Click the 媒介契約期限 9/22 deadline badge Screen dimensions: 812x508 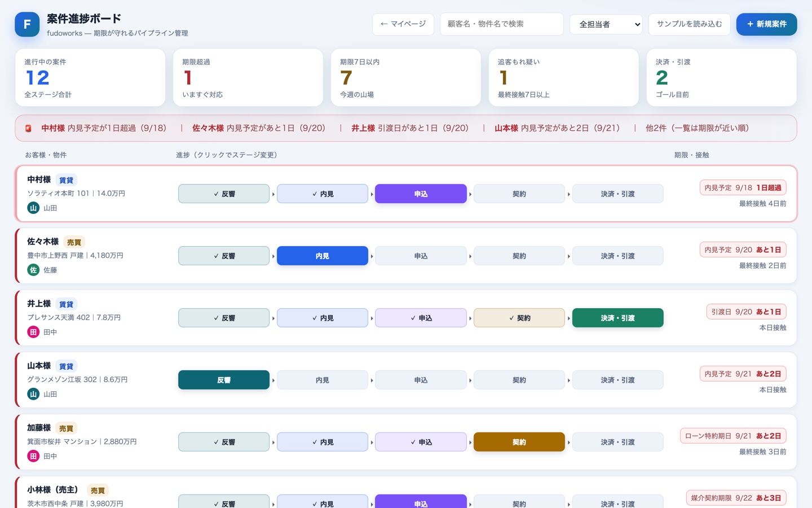tap(736, 498)
